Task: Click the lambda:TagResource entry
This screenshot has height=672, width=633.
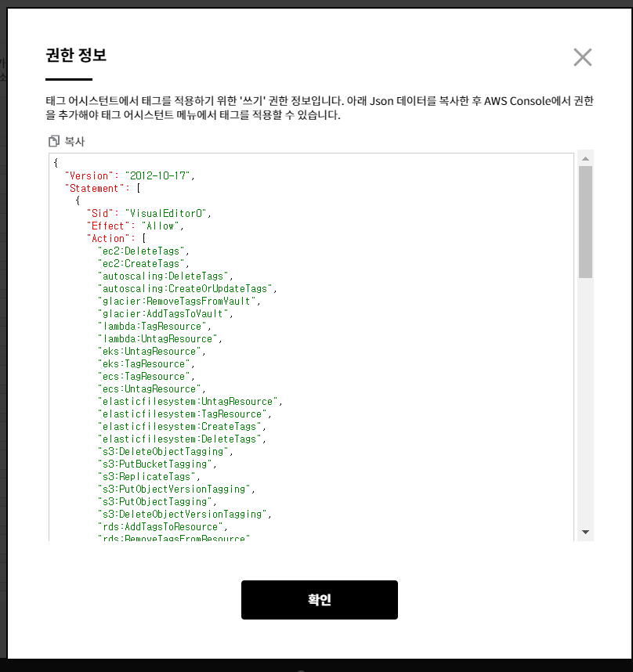Action: [154, 326]
